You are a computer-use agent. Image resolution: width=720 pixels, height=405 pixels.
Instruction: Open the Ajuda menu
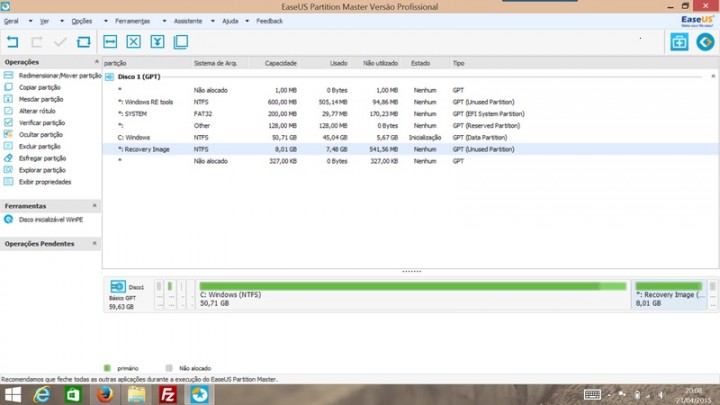coord(230,21)
